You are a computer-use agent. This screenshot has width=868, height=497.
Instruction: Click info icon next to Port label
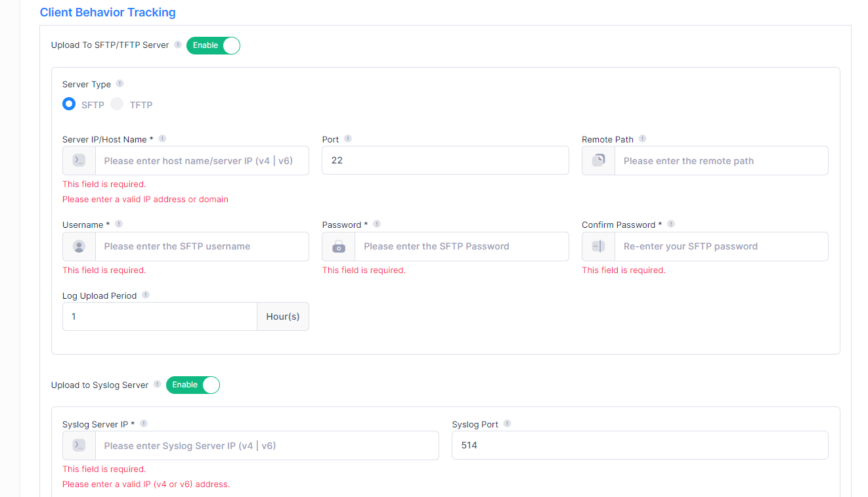[348, 139]
